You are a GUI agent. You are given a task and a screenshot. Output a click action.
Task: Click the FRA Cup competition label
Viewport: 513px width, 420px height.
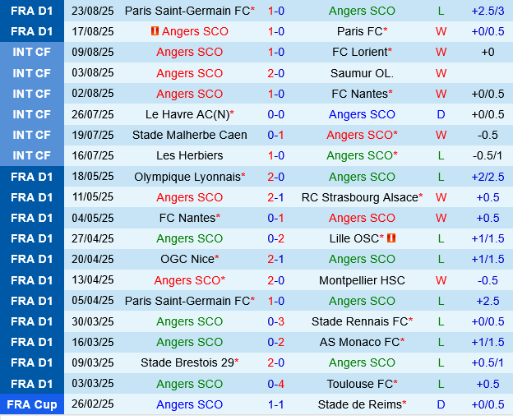(x=32, y=404)
